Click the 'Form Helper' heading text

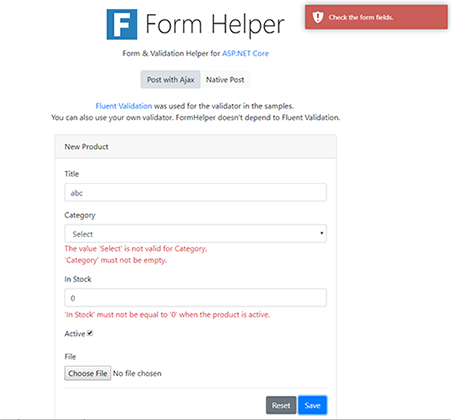coord(215,24)
